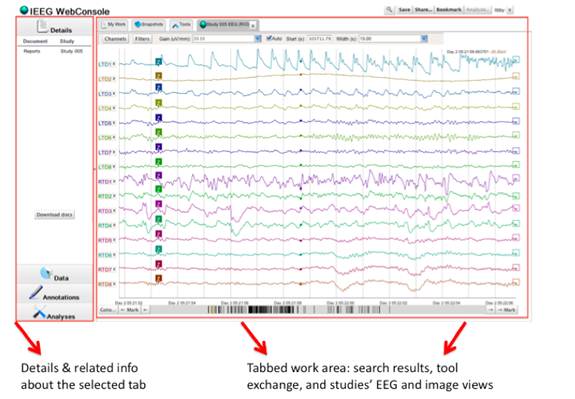Click the magnifier search icon in the top toolbar
The width and height of the screenshot is (575, 399).
(389, 10)
